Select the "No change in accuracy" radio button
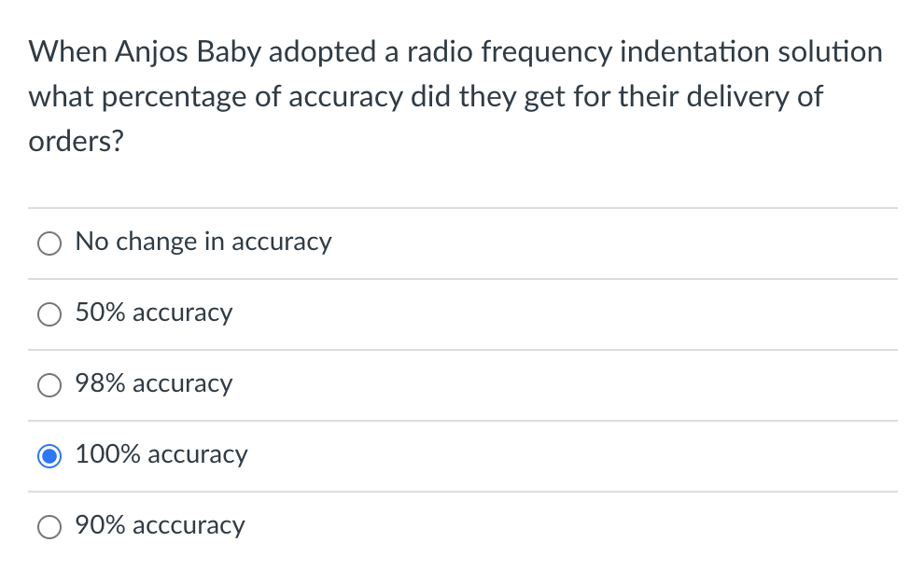This screenshot has height=584, width=924. tap(49, 243)
